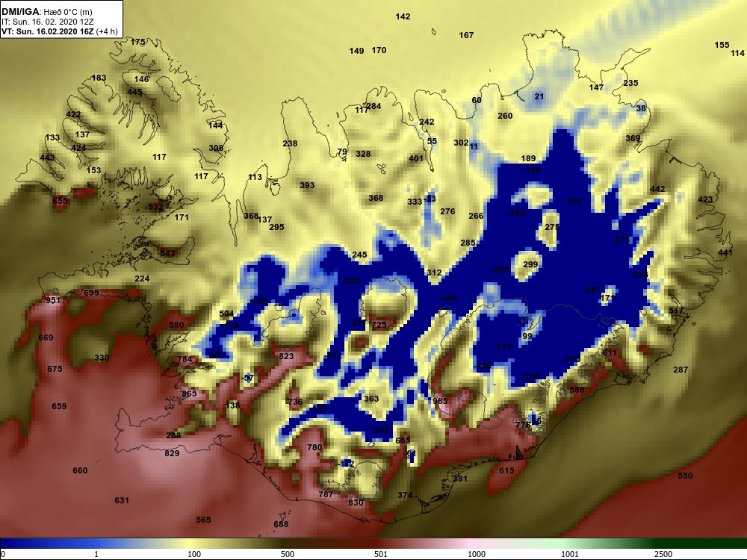This screenshot has width=747, height=560.
Task: Click the map value 565
Action: [203, 520]
